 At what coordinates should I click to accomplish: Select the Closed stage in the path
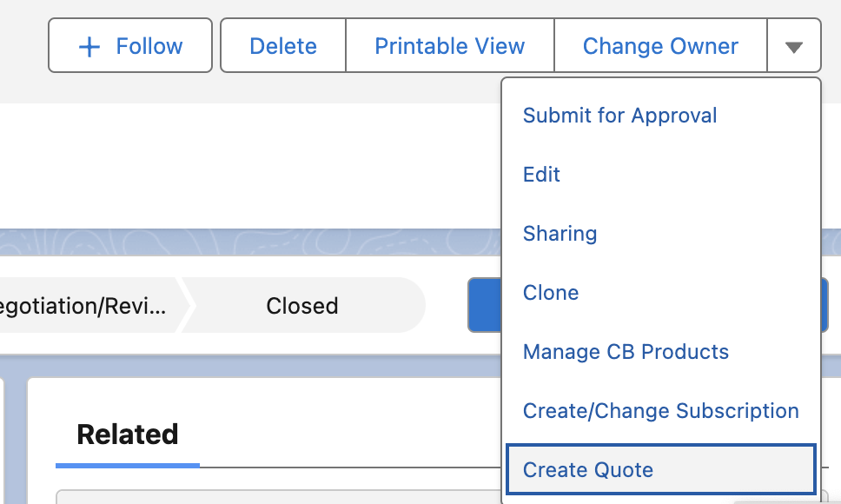(x=301, y=305)
